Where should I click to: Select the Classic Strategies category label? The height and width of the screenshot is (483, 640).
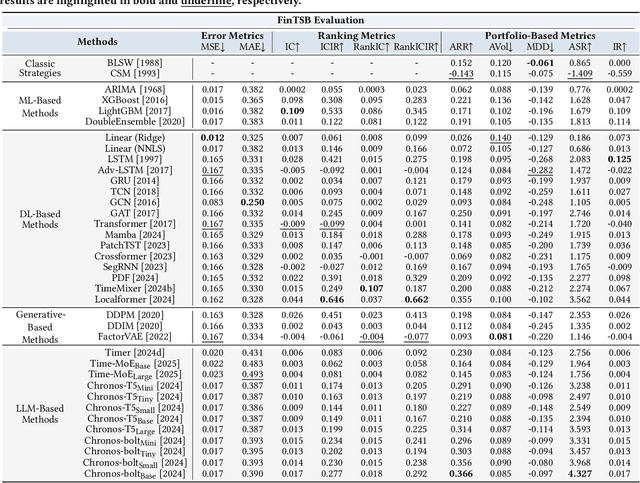(x=42, y=68)
